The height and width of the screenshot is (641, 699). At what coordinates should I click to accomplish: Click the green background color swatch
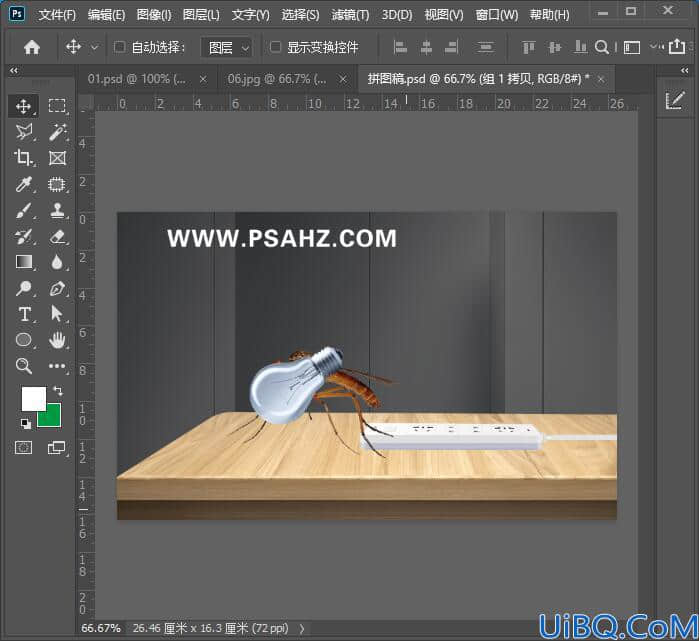pyautogui.click(x=53, y=418)
